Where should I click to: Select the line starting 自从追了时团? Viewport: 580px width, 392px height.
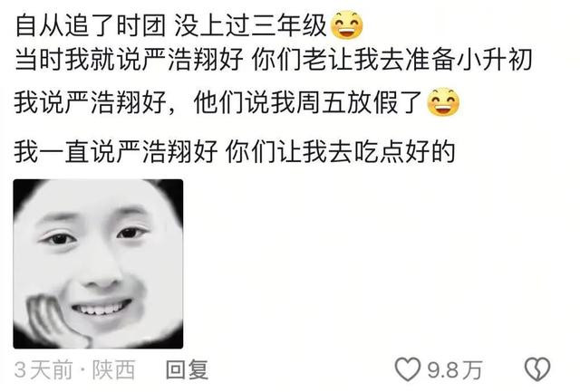point(189,25)
